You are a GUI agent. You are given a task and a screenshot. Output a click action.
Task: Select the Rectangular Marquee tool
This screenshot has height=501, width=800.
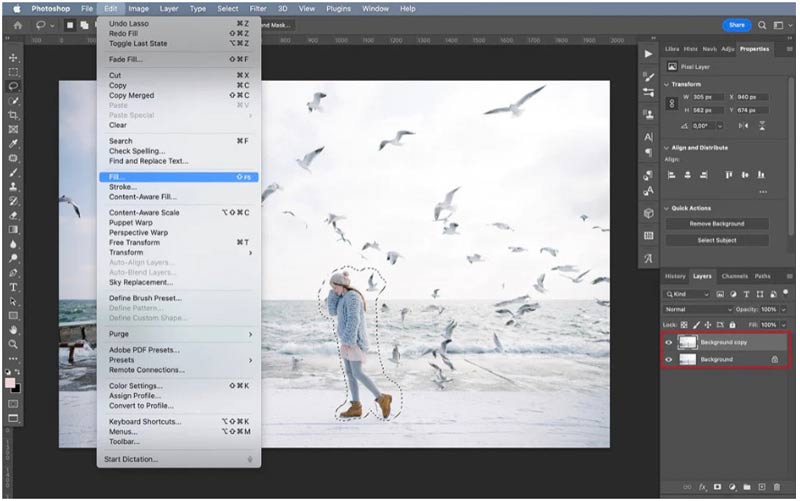[13, 72]
